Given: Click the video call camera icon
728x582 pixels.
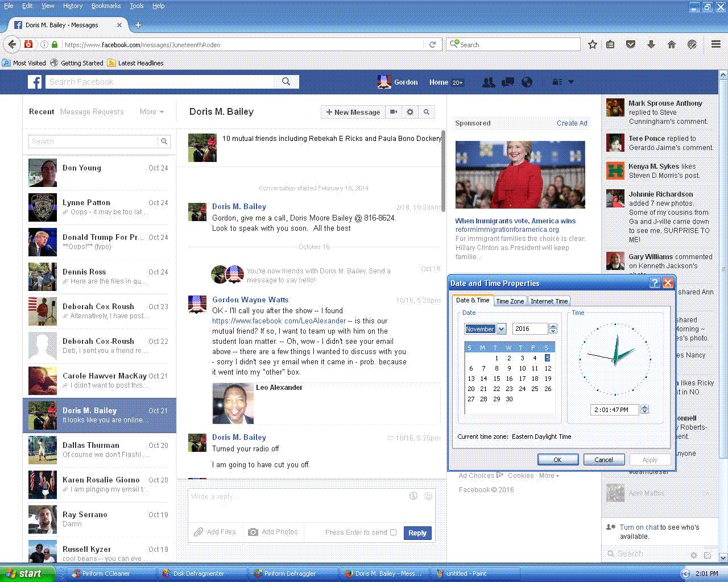Looking at the screenshot, I should click(x=393, y=113).
